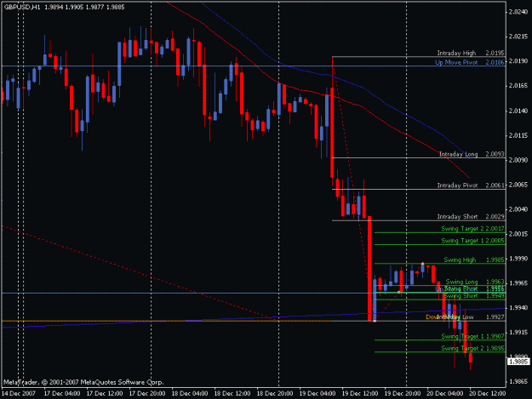Click the 17 Dec 12:00 time label
Screen dimensions: 532x399
click(x=105, y=394)
